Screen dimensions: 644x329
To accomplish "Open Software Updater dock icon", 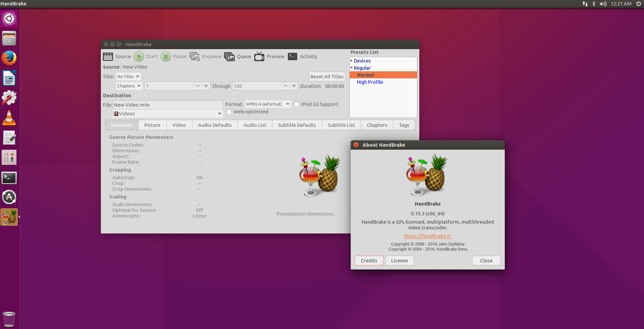I will point(9,197).
